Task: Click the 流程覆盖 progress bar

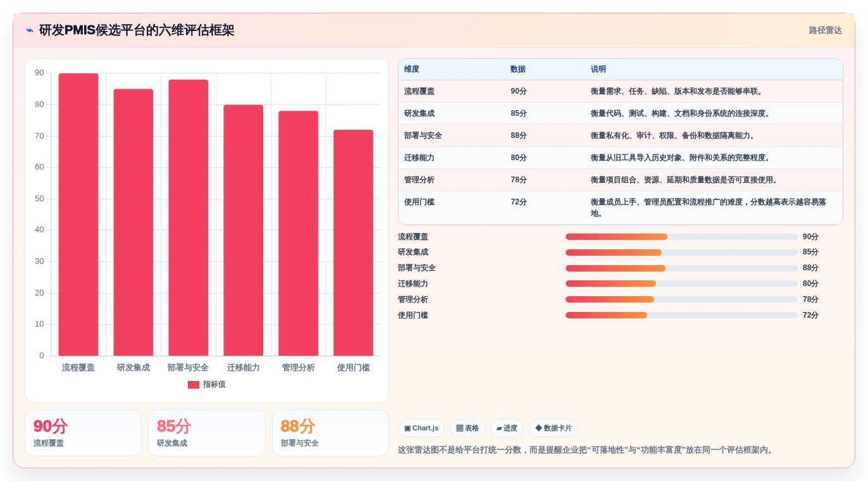Action: click(681, 237)
